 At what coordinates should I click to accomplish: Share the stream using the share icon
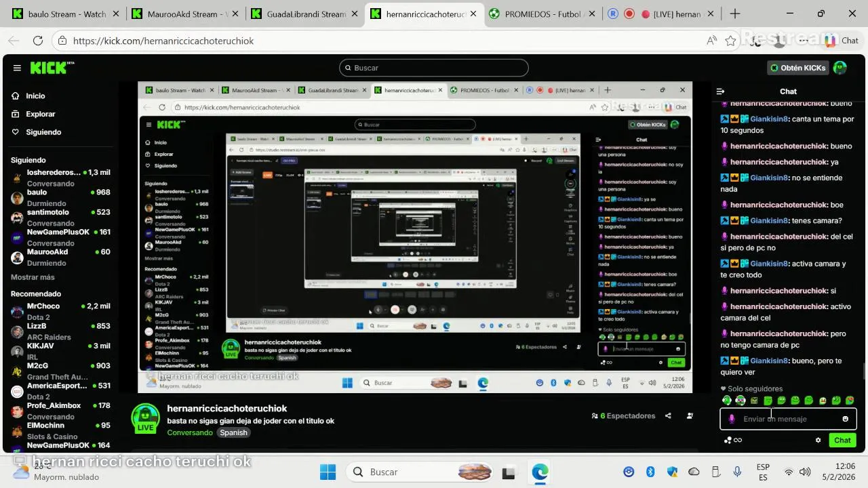tap(668, 416)
